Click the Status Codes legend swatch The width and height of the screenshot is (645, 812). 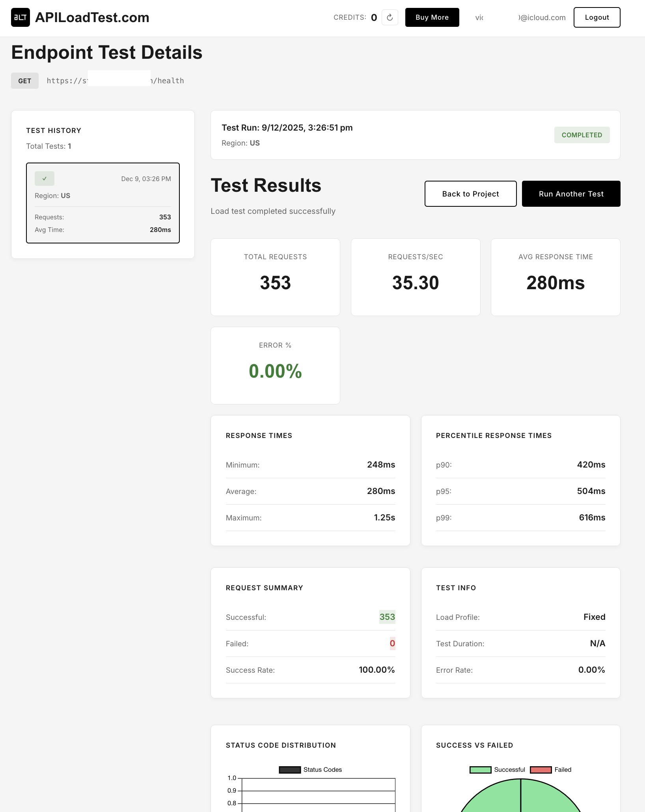(x=289, y=769)
